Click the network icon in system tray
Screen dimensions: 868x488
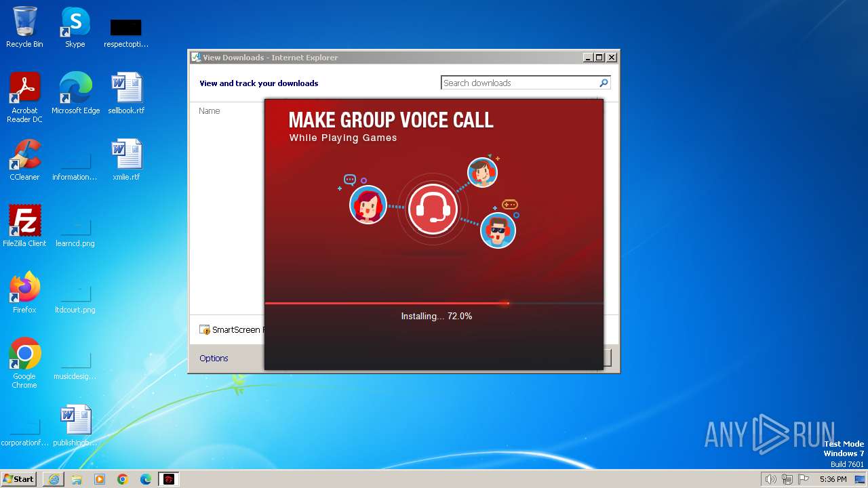click(x=787, y=479)
